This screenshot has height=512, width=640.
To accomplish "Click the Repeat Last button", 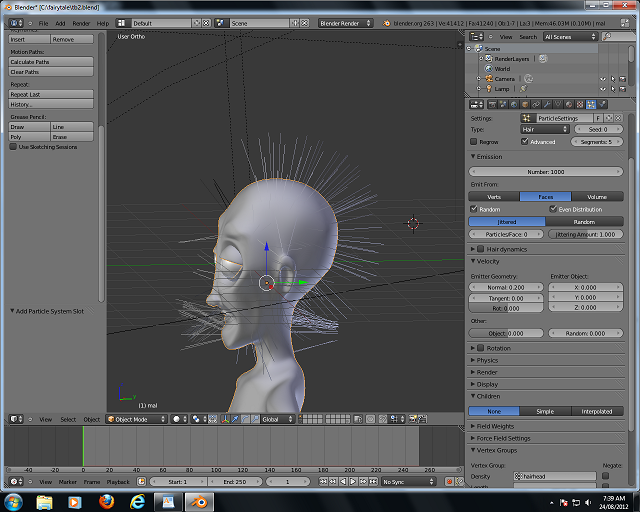I will 51,94.
